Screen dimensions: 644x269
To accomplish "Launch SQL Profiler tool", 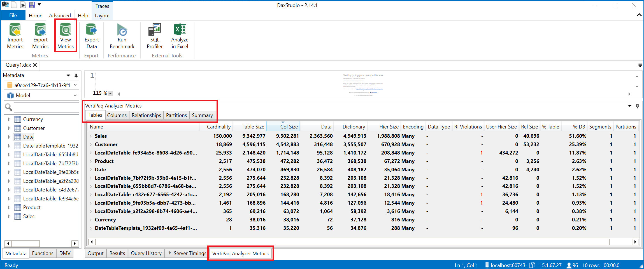I will pos(155,36).
